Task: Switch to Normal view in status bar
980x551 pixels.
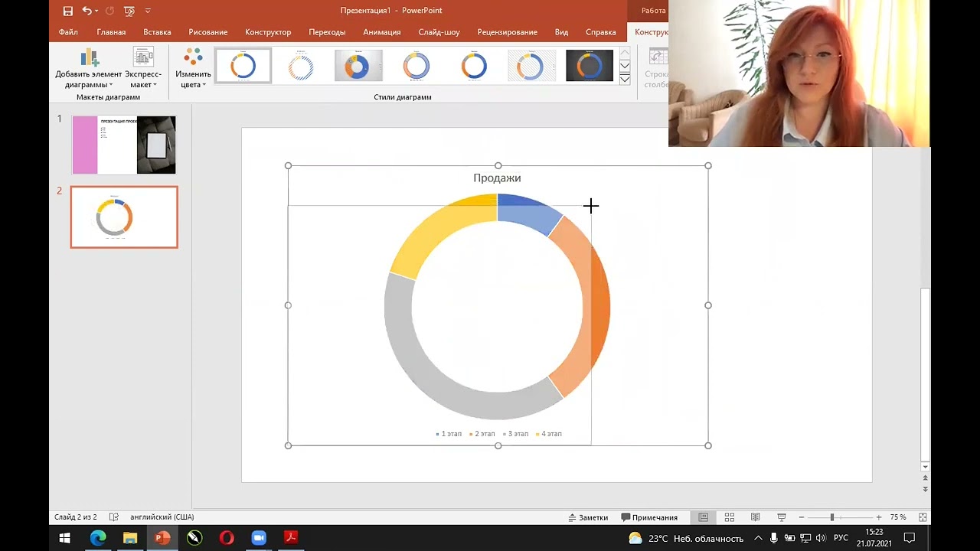Action: click(703, 517)
